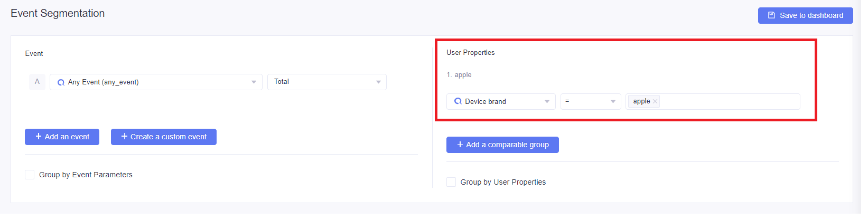
Task: Click the Add an event button
Action: click(x=62, y=137)
